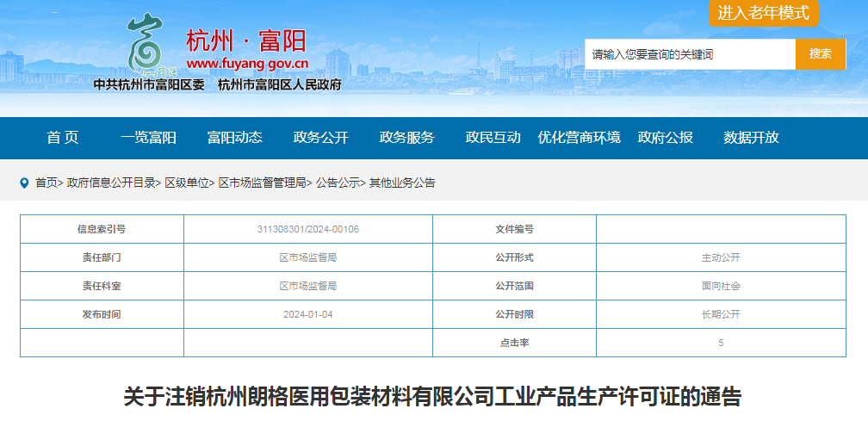This screenshot has height=421, width=868.
Task: Open the 一览富阳 navigation item
Action: pyautogui.click(x=148, y=138)
